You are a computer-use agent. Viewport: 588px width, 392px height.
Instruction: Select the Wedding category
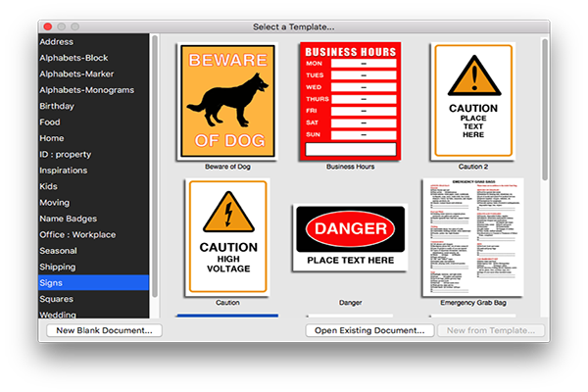pyautogui.click(x=93, y=314)
